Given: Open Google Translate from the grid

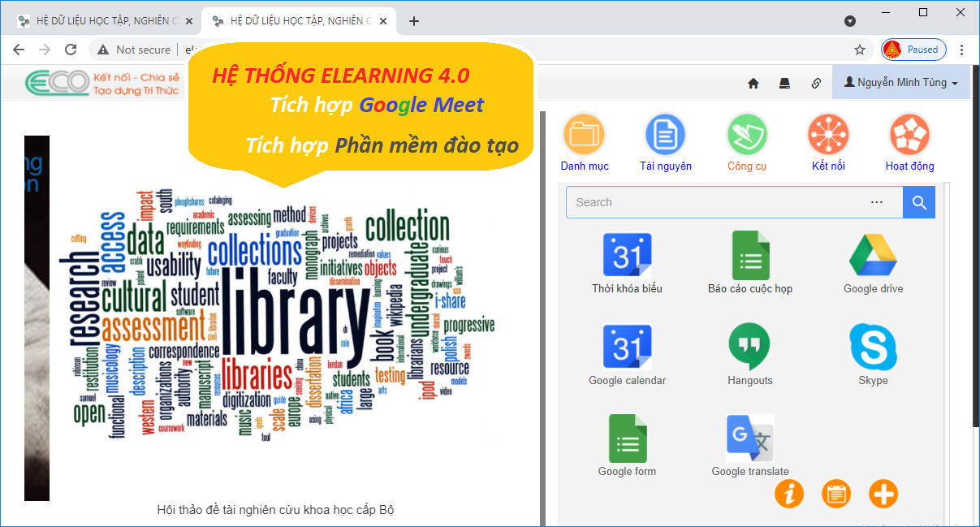Looking at the screenshot, I should [749, 437].
